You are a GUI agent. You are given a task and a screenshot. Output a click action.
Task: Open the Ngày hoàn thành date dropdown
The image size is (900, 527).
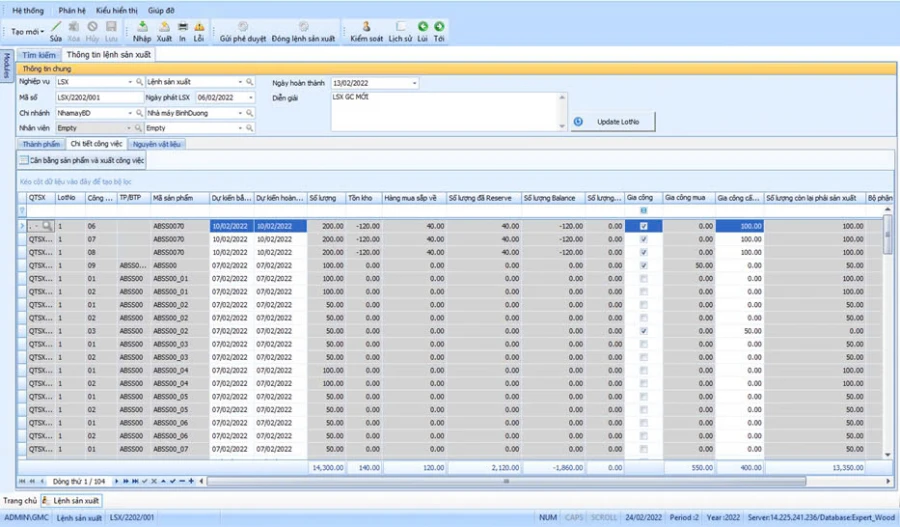coord(414,83)
